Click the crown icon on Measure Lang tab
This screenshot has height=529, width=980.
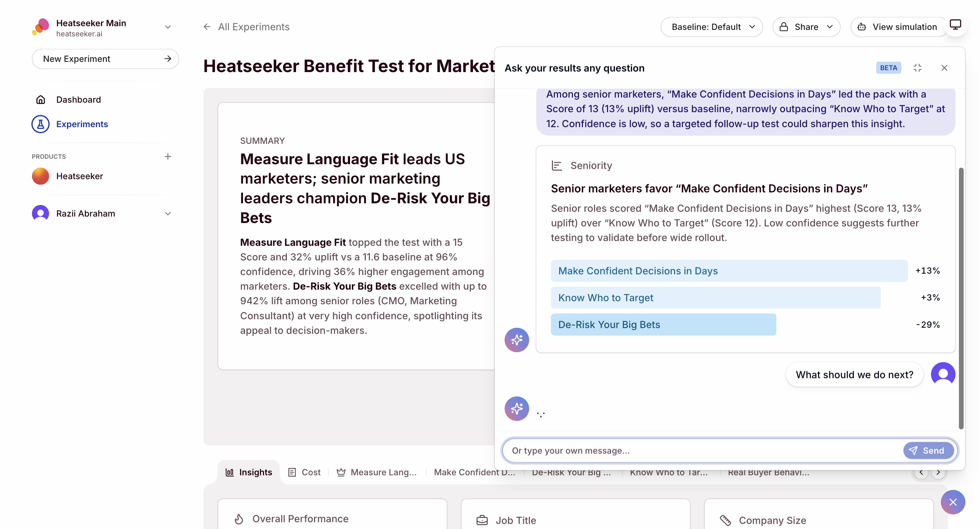click(x=341, y=472)
